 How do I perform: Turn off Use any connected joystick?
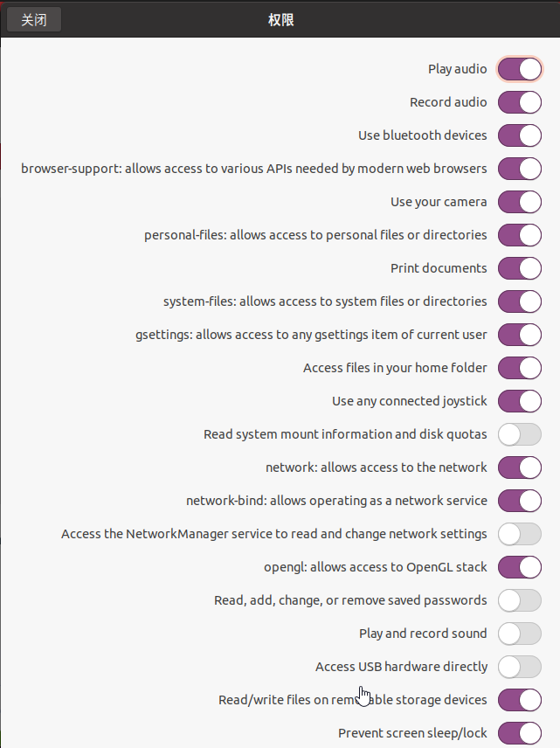(520, 401)
